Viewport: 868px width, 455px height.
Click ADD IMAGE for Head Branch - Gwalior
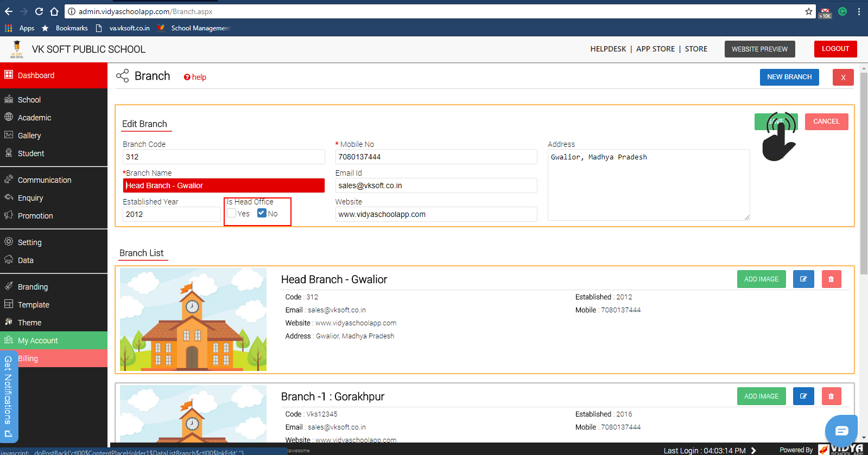pos(761,279)
